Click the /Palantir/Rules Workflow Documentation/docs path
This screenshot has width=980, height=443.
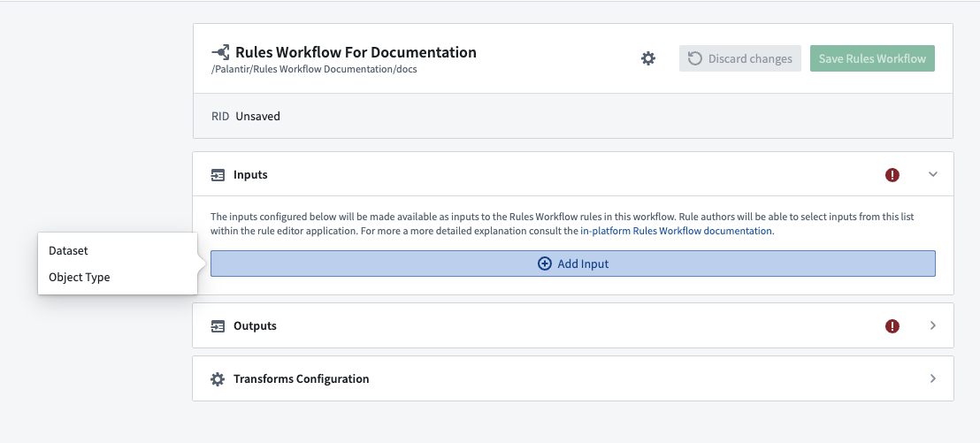pyautogui.click(x=314, y=69)
